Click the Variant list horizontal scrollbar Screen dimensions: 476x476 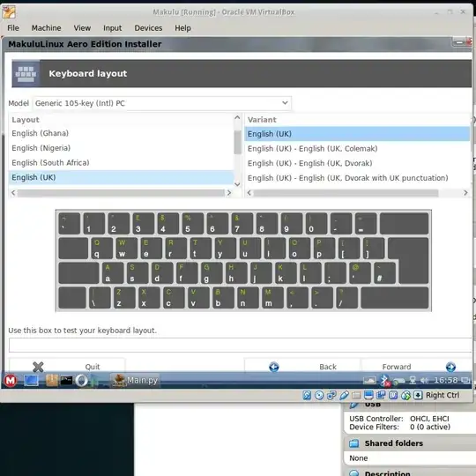[346, 193]
